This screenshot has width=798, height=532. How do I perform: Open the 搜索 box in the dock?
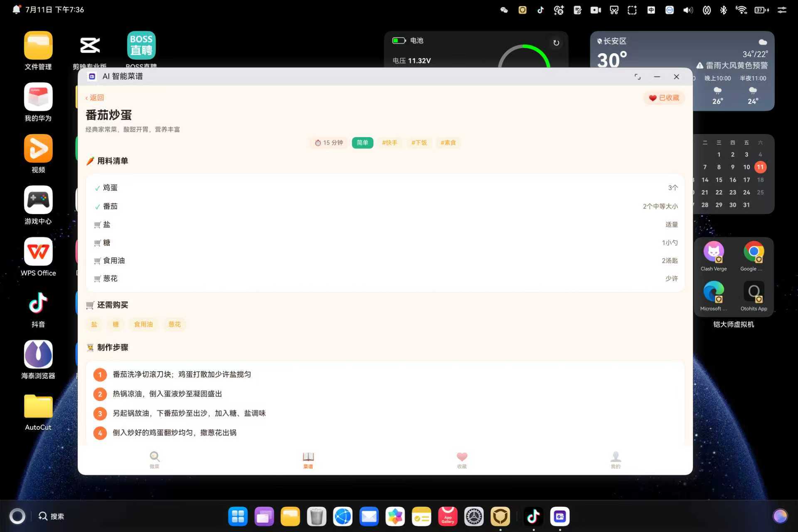click(52, 516)
